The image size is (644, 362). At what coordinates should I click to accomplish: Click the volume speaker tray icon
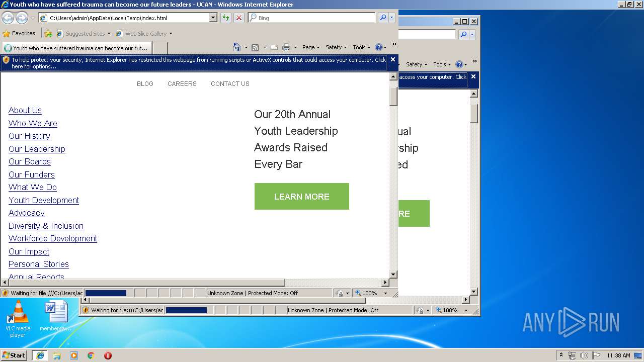tap(584, 355)
